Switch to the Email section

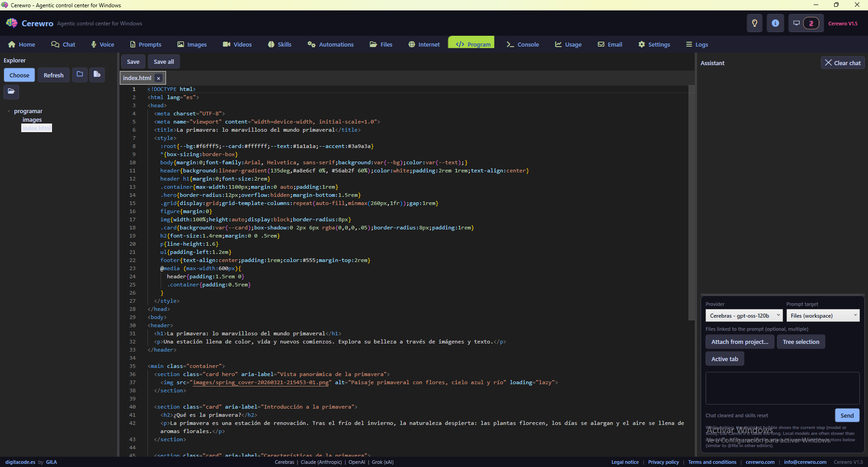610,44
